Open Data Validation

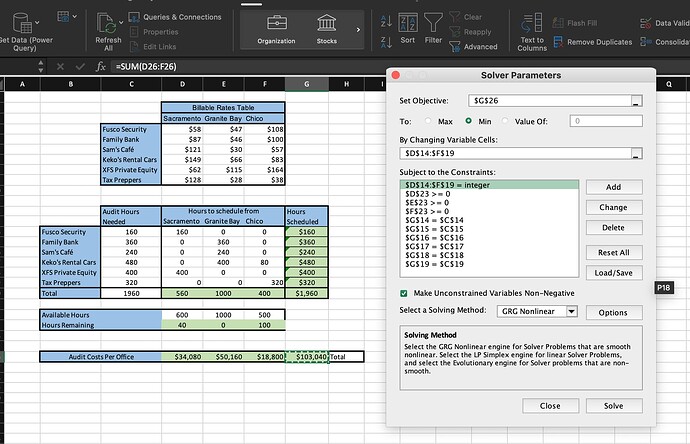(x=664, y=23)
